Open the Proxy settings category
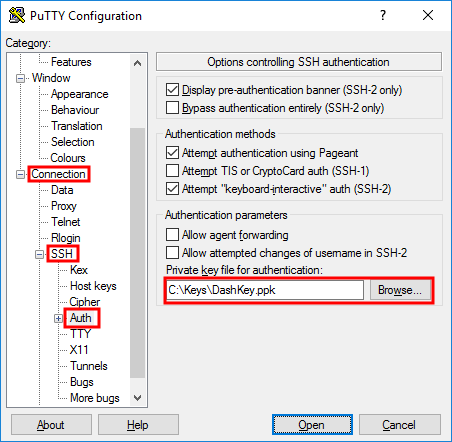This screenshot has width=452, height=442. point(64,206)
